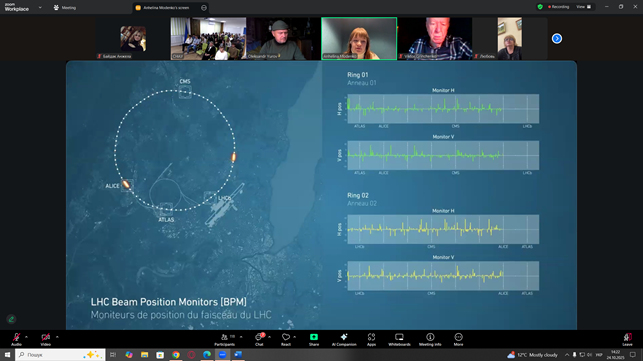Select Любовь video thumbnail
Screen dimensions: 643x361
[x=510, y=39]
